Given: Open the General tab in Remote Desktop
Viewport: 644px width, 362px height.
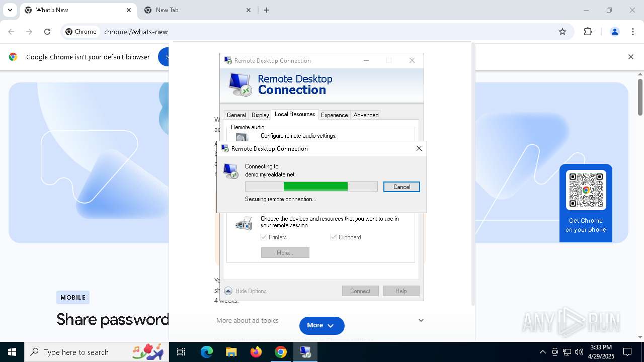Looking at the screenshot, I should click(236, 115).
